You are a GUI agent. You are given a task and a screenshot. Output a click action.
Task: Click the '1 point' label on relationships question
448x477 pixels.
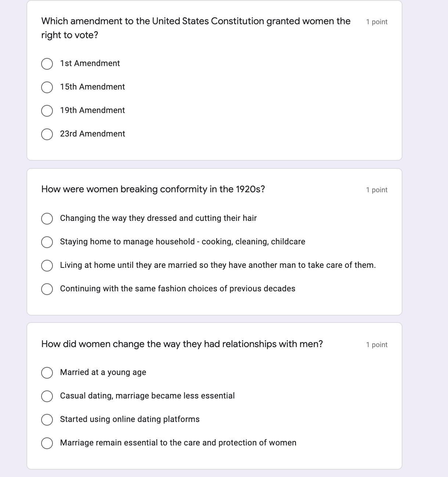click(x=377, y=345)
